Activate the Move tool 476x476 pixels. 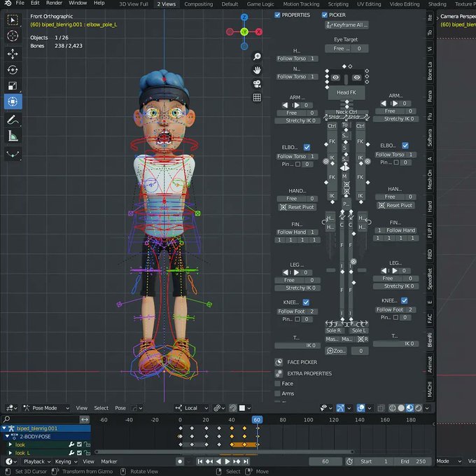point(13,53)
